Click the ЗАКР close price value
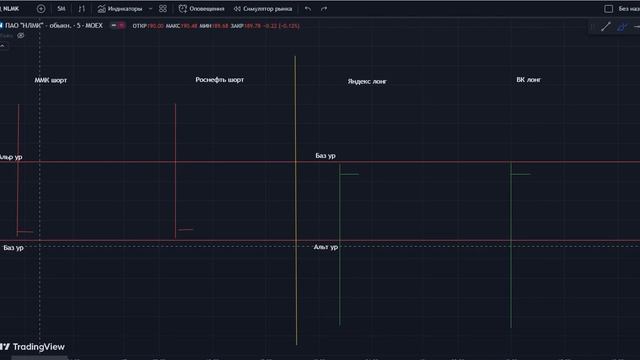 tap(252, 26)
